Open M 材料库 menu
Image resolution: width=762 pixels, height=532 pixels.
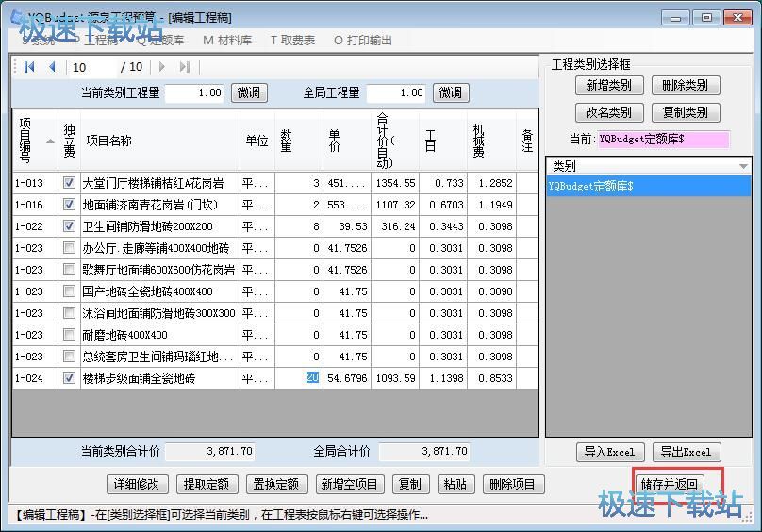[x=227, y=41]
